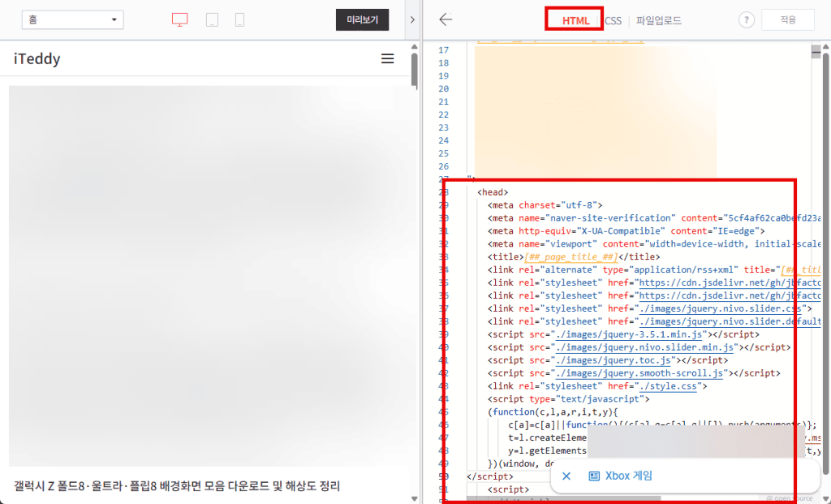Click the naver-site-verification meta line
Screen dimensions: 831x504
(655, 218)
